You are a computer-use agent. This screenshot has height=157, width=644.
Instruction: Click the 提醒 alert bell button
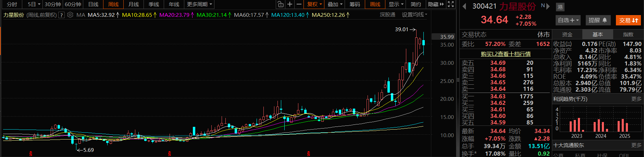(598, 20)
